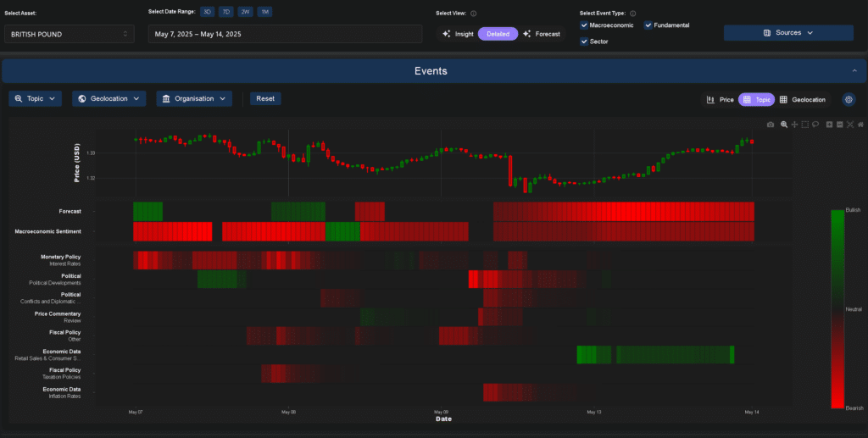The width and height of the screenshot is (868, 438).
Task: Uncheck the Macroeconomic event type
Action: click(584, 25)
